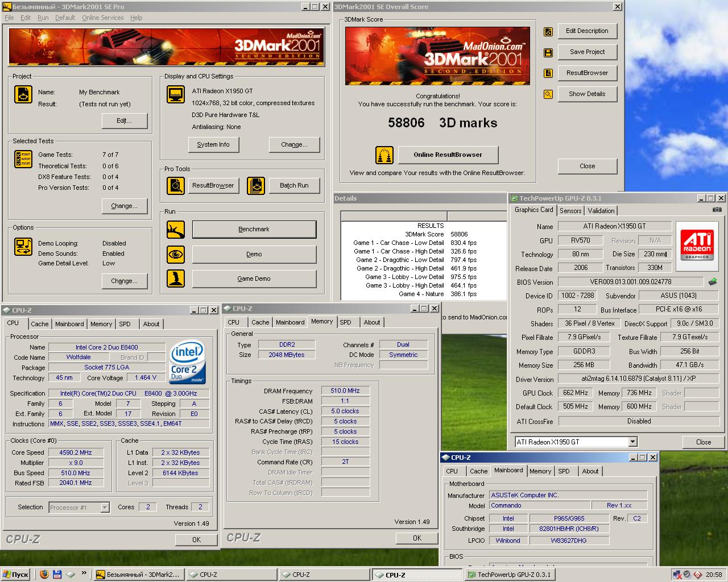The height and width of the screenshot is (582, 728).
Task: Click the Online ResultBrowser icon
Action: point(384,155)
